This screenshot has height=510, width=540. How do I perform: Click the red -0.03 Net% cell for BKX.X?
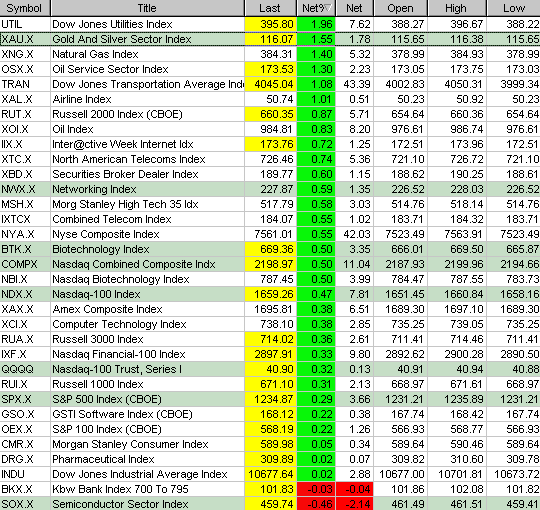[316, 489]
